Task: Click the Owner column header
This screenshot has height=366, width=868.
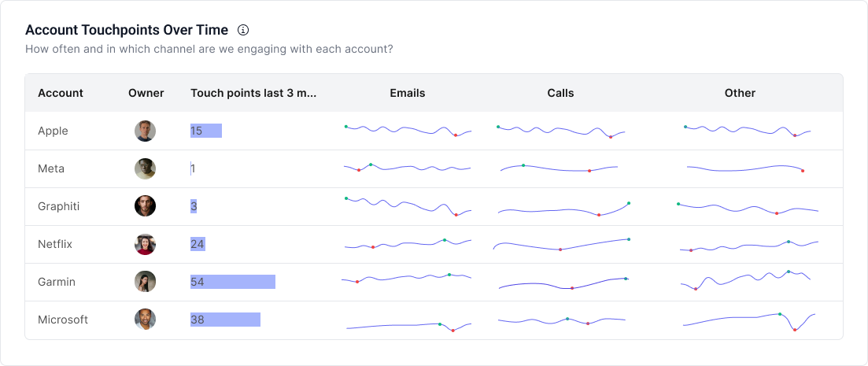Action: (x=146, y=93)
